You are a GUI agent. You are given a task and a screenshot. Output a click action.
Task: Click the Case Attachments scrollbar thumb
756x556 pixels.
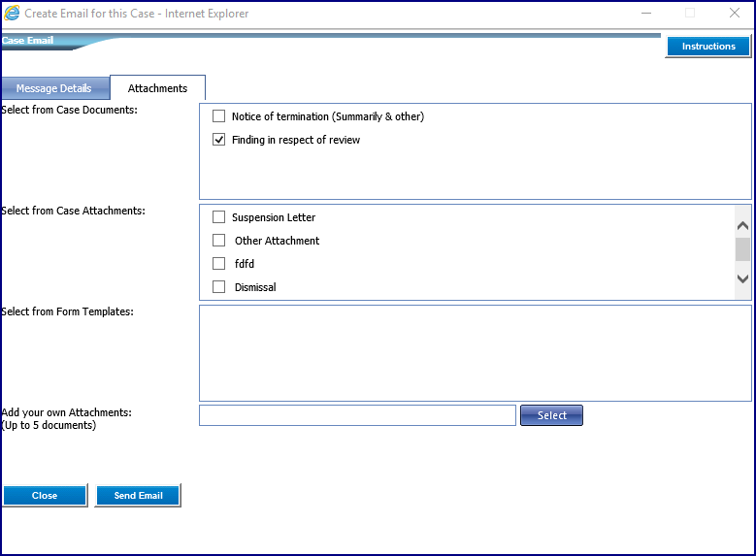[742, 249]
